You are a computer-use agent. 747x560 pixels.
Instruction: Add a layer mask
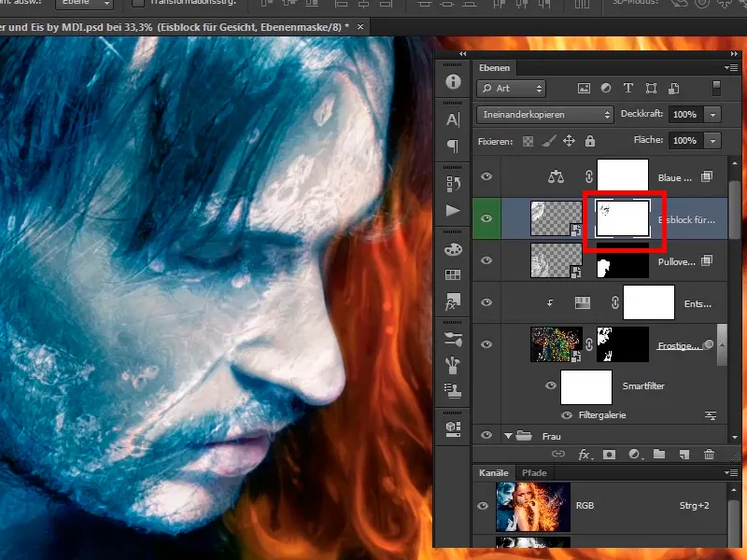609,455
